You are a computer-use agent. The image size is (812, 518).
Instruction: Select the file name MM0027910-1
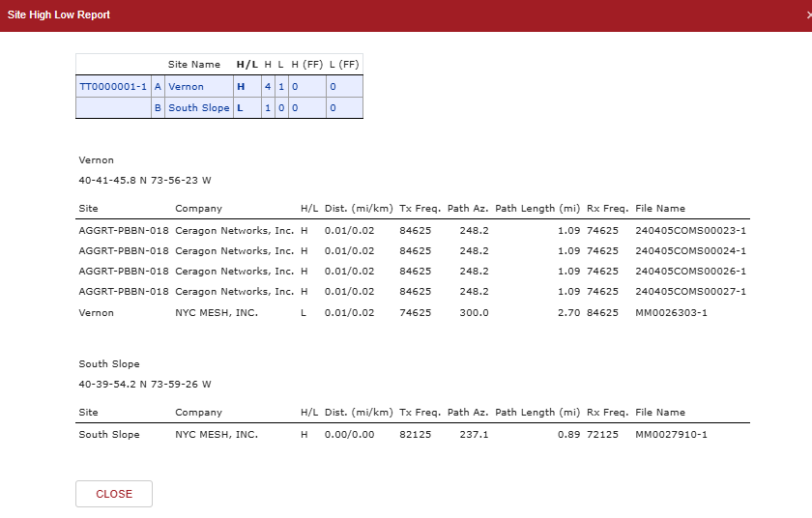[671, 435]
